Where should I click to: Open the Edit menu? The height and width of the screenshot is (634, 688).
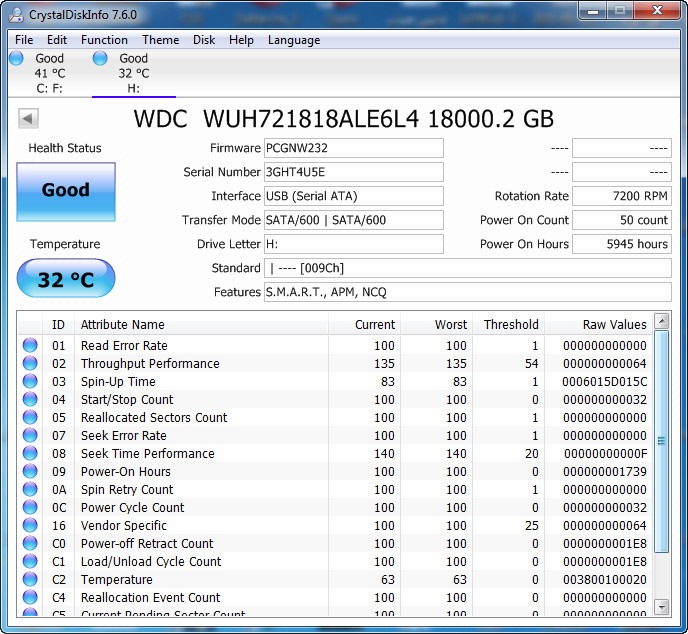point(57,40)
